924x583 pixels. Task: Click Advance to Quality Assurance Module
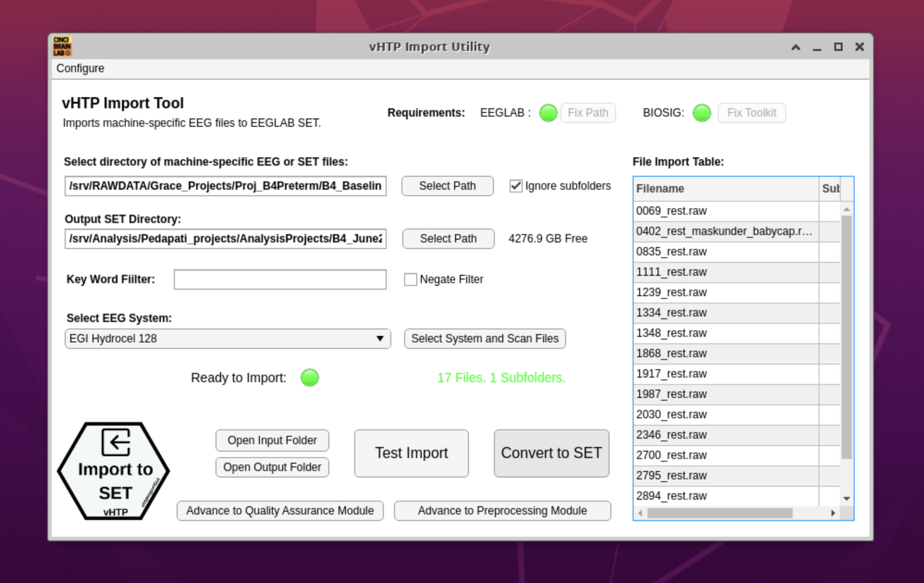point(280,511)
